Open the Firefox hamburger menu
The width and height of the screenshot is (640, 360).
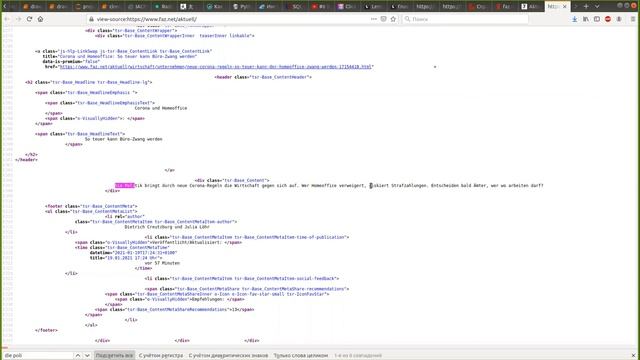click(x=633, y=19)
